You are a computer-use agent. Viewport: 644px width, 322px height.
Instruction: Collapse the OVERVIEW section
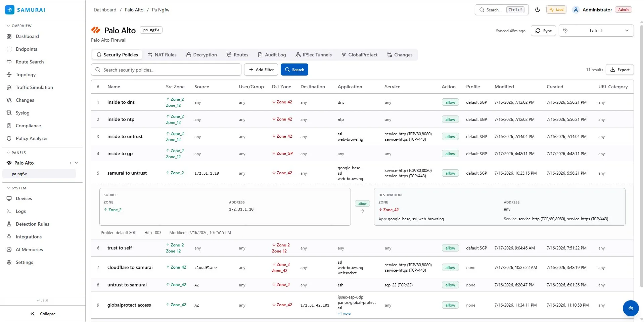(19, 26)
